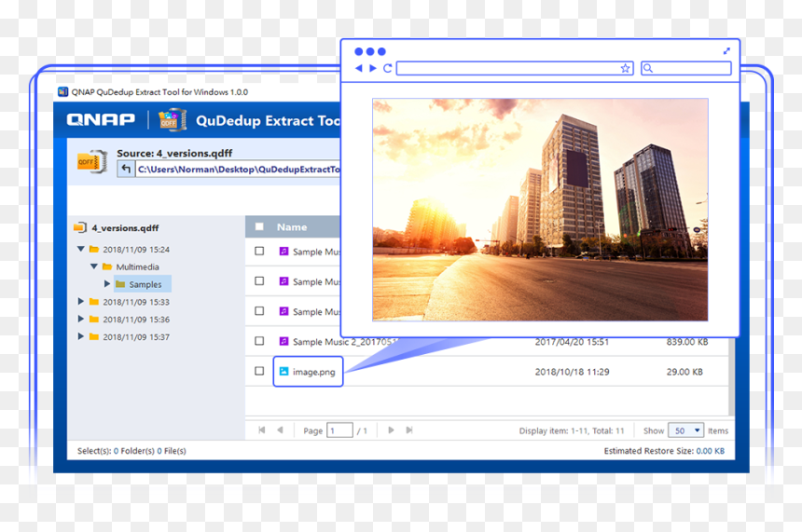Viewport: 802px width, 532px height.
Task: Click the source path field C:\Users\Norman\Desktop
Action: [x=238, y=170]
